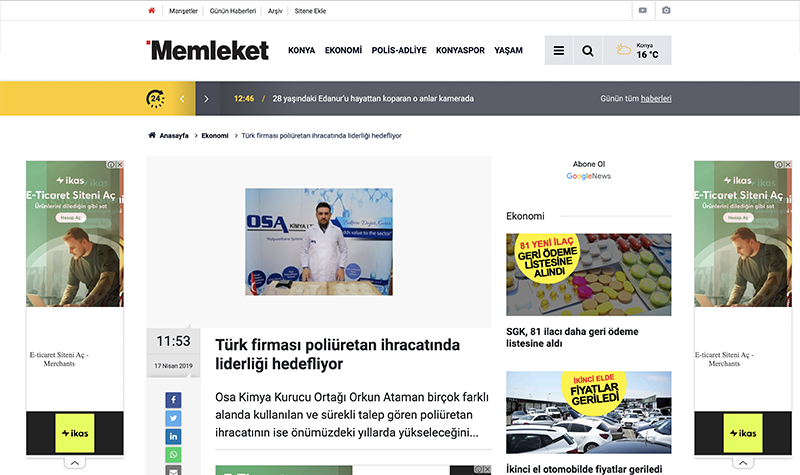The width and height of the screenshot is (800, 475).
Task: Close the bottom in-article ad
Action: coord(487,469)
